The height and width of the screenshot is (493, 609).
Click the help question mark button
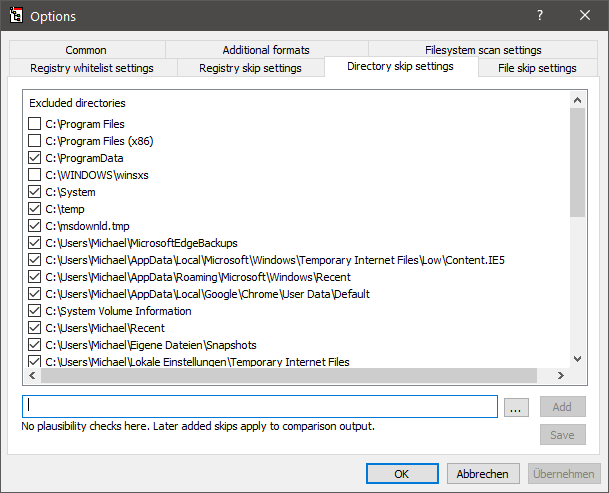click(540, 16)
